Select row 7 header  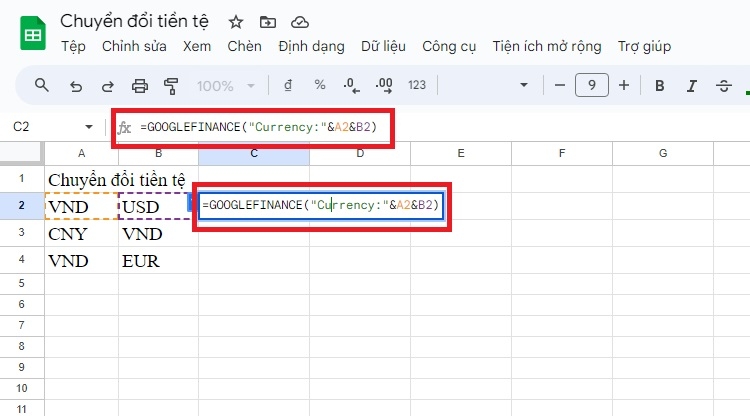pos(22,325)
